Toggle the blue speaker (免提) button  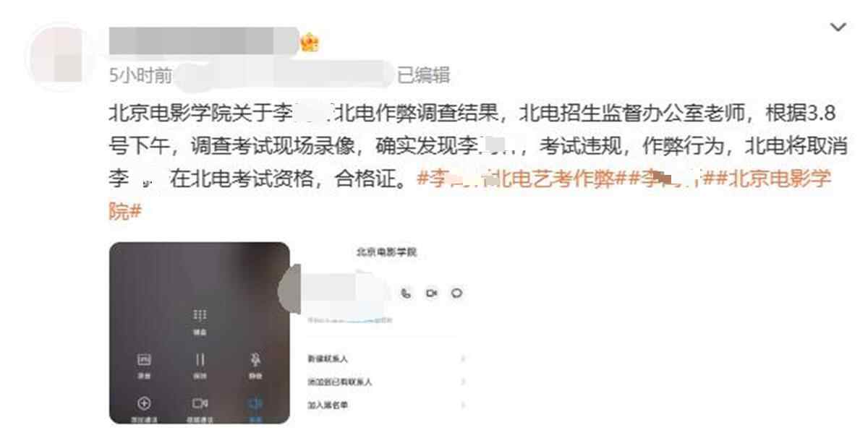255,403
